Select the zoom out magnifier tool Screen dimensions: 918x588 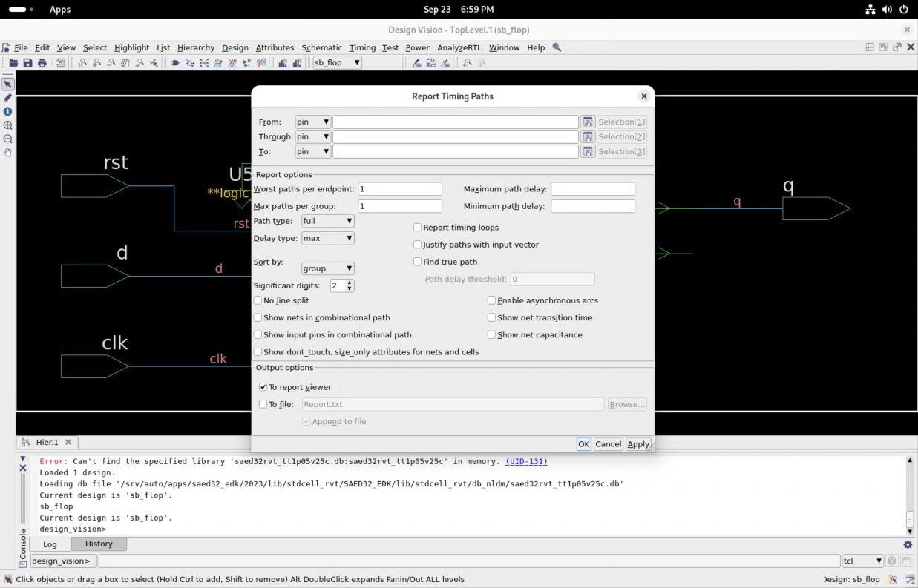8,139
